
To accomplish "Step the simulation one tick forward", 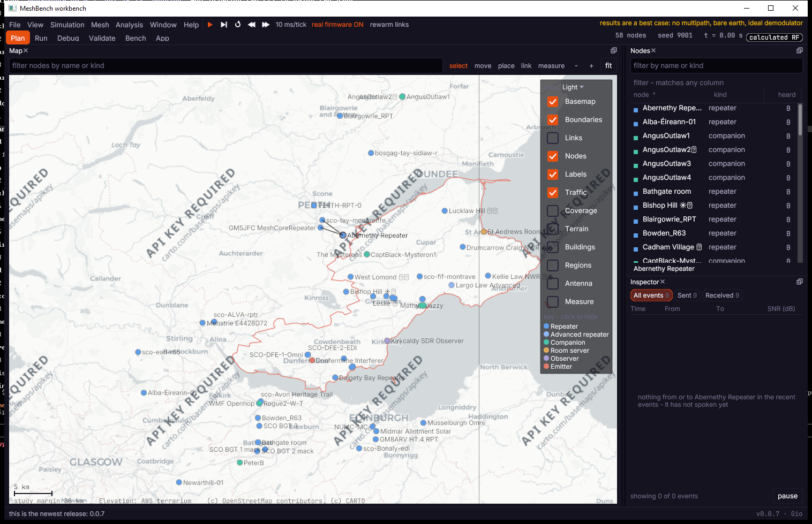I will click(224, 25).
